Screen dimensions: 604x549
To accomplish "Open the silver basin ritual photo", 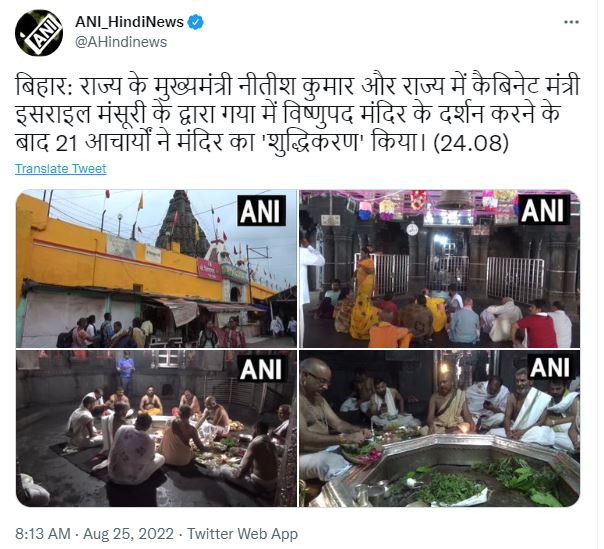I will click(440, 428).
